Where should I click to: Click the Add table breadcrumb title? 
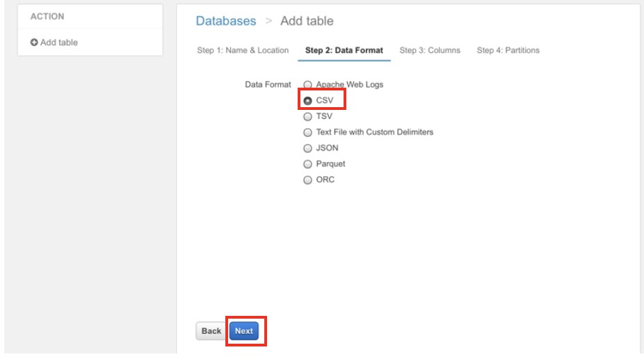307,22
